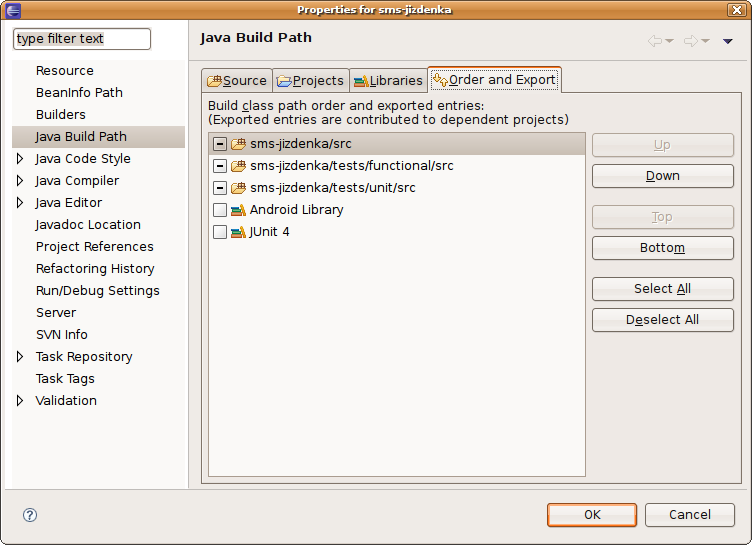752x545 pixels.
Task: Open the Refactoring History page
Action: point(95,269)
